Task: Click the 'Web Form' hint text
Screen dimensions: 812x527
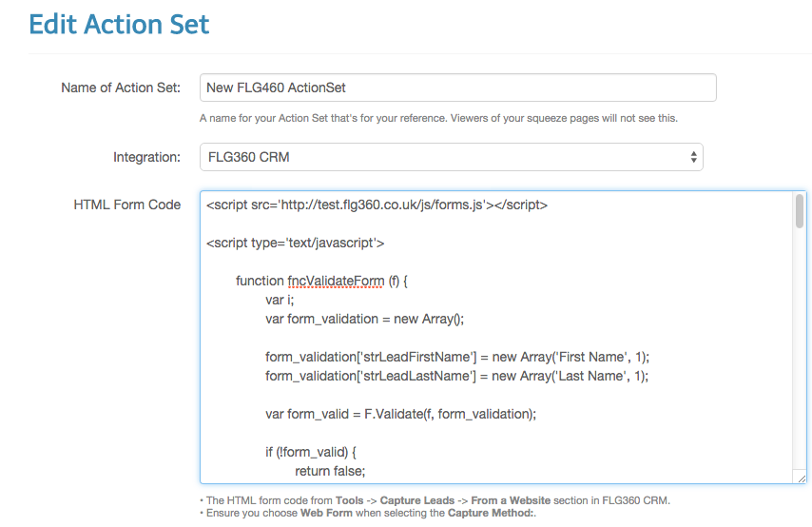Action: pyautogui.click(x=326, y=513)
